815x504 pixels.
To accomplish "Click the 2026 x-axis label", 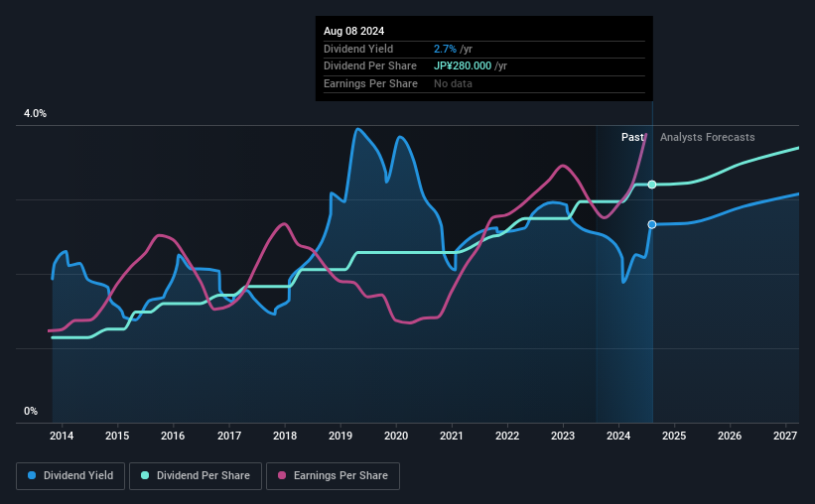I will pos(730,436).
